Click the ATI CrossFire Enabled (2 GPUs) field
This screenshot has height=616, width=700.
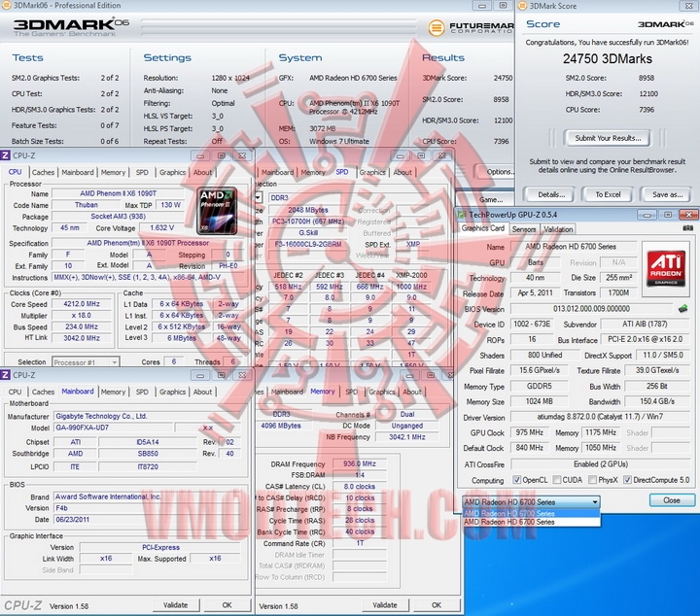click(x=601, y=463)
